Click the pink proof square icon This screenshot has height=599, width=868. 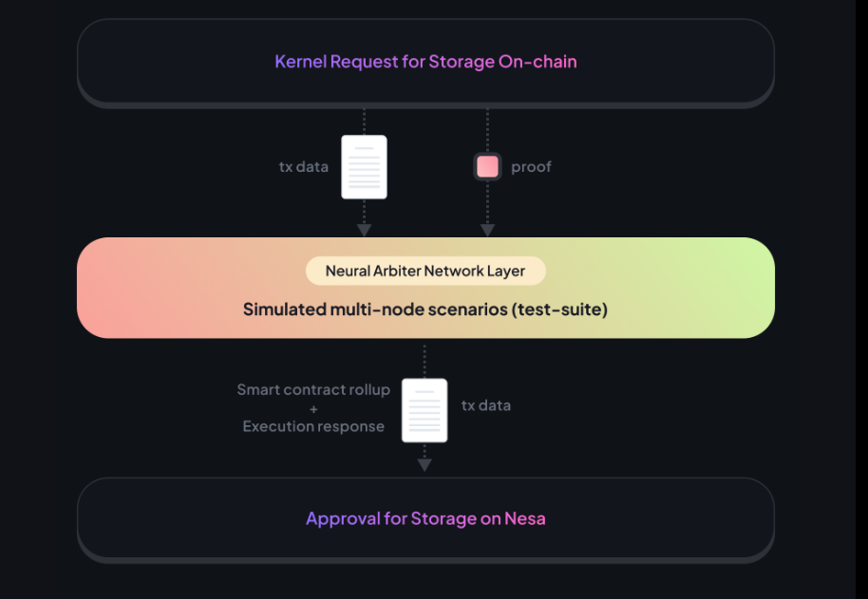pyautogui.click(x=487, y=166)
